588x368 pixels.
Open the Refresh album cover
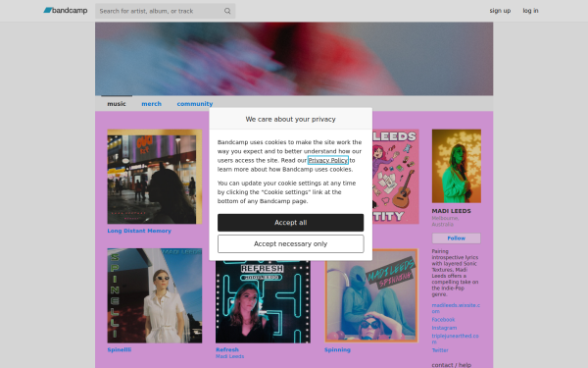(x=263, y=301)
